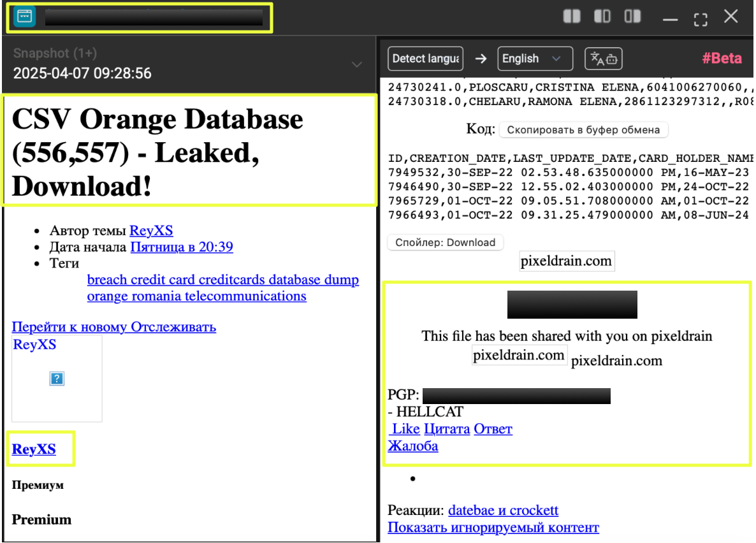This screenshot has height=543, width=756.
Task: Switch to the both-panes split view icon
Action: [572, 17]
